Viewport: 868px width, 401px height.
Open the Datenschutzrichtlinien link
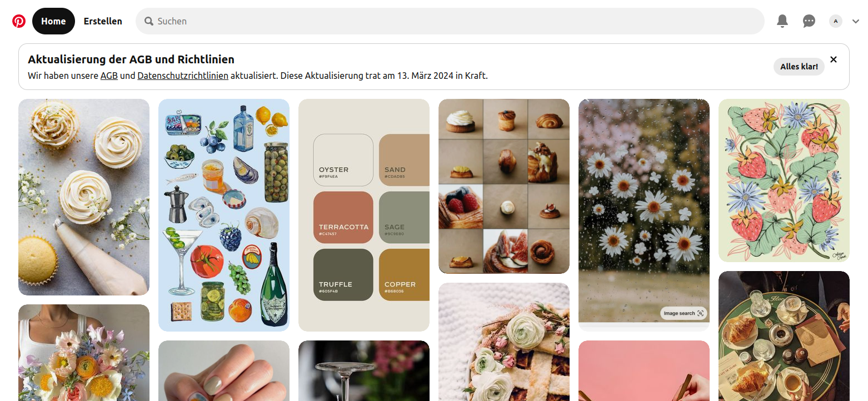point(183,76)
